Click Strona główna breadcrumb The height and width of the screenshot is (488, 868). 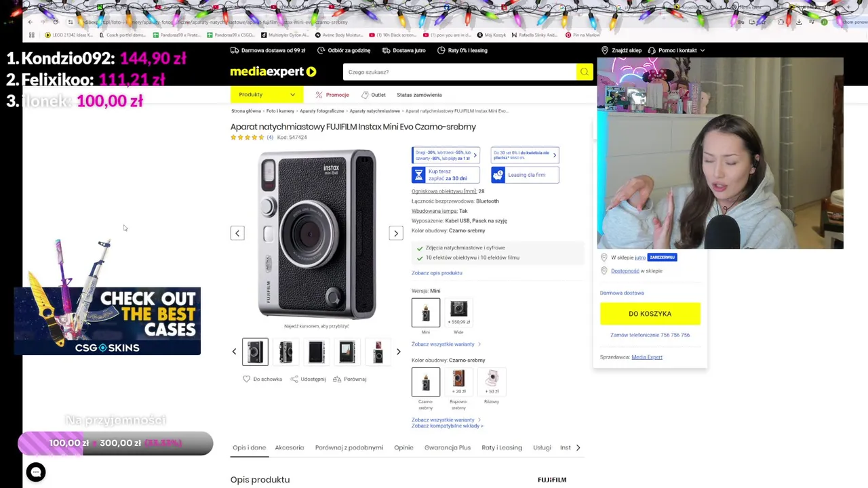[x=245, y=110]
